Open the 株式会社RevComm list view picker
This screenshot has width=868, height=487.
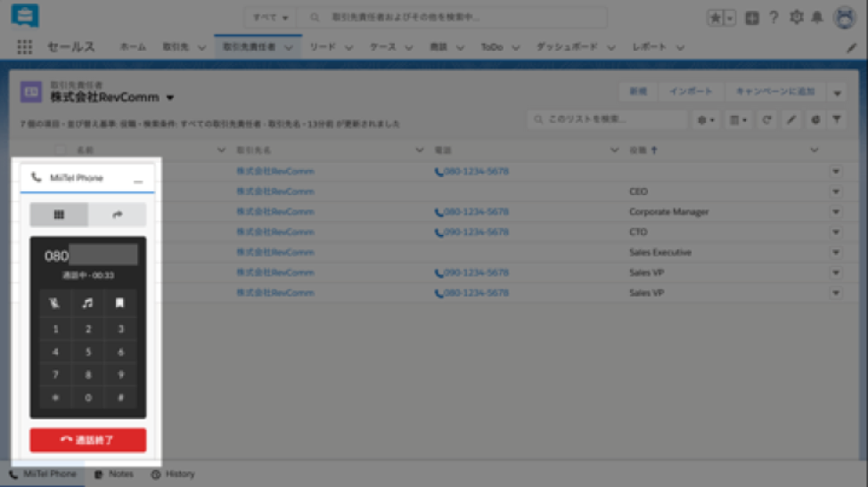[x=170, y=98]
